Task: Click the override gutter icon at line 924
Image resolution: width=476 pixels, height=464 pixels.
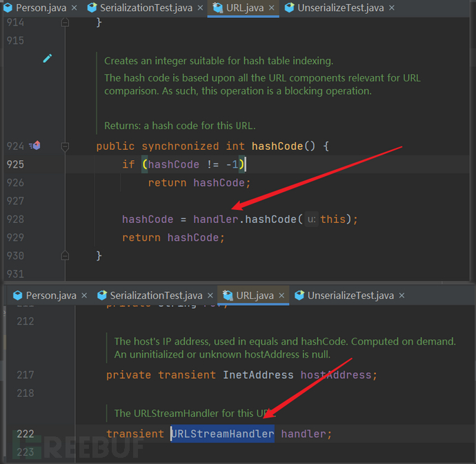Action: point(34,146)
